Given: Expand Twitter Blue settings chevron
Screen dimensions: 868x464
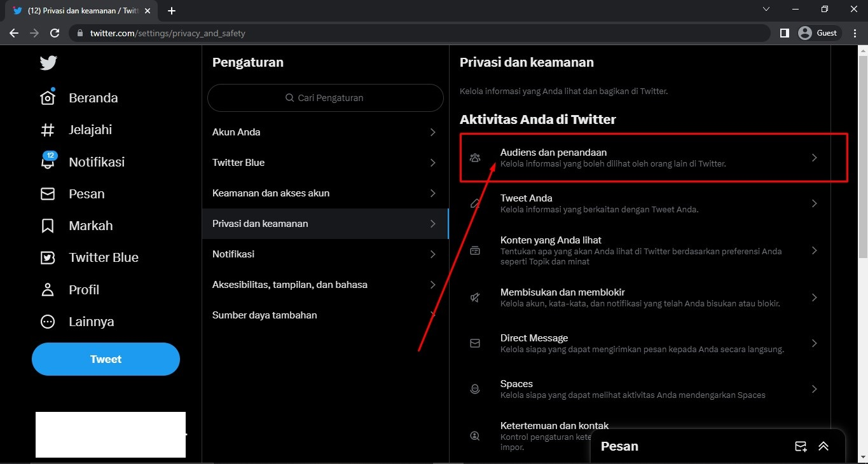Looking at the screenshot, I should tap(432, 163).
